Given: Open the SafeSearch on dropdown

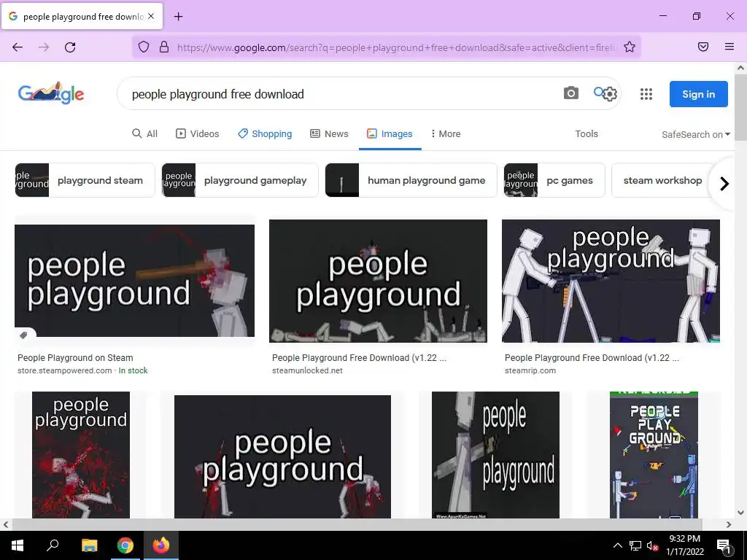Looking at the screenshot, I should [695, 134].
